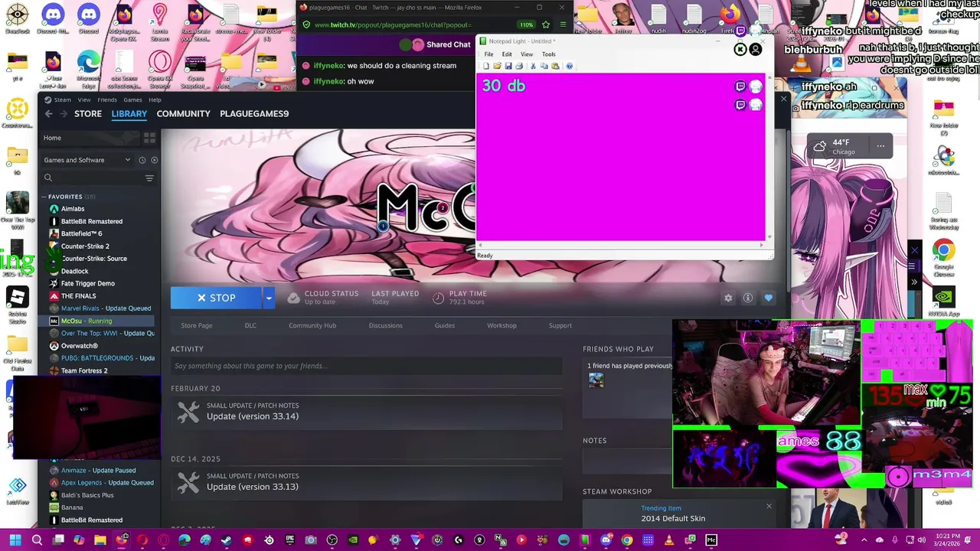Show McOsu game info icon
The height and width of the screenshot is (551, 980).
tap(748, 298)
